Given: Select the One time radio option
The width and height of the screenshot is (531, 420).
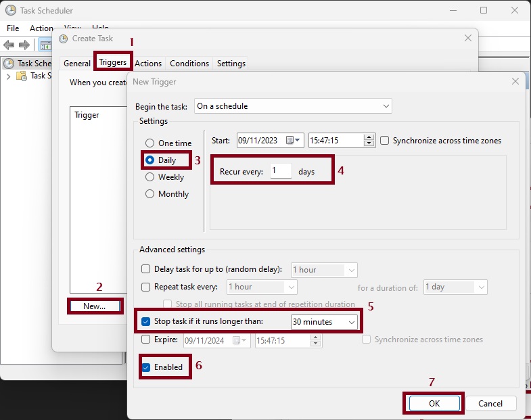Looking at the screenshot, I should click(149, 143).
